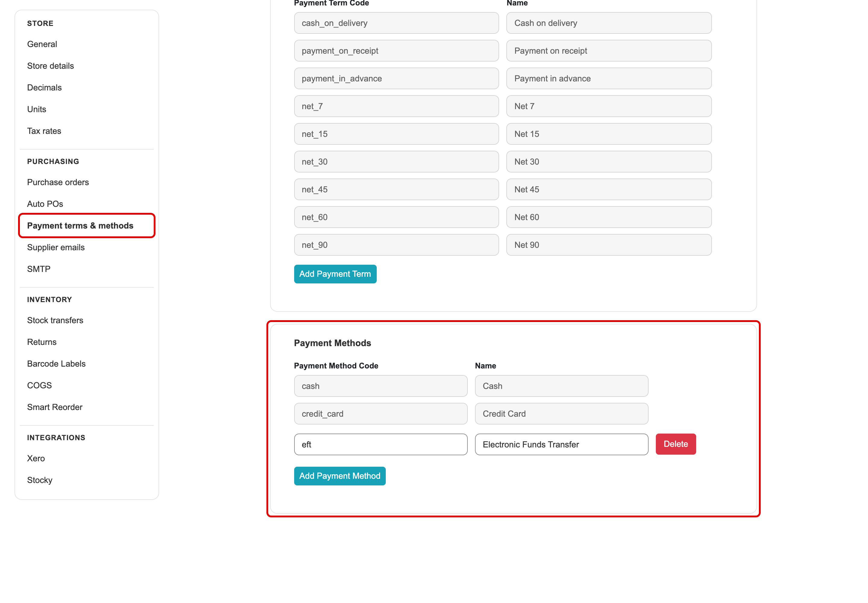This screenshot has width=868, height=603.
Task: Click the Payment Methods section heading
Action: coord(332,343)
